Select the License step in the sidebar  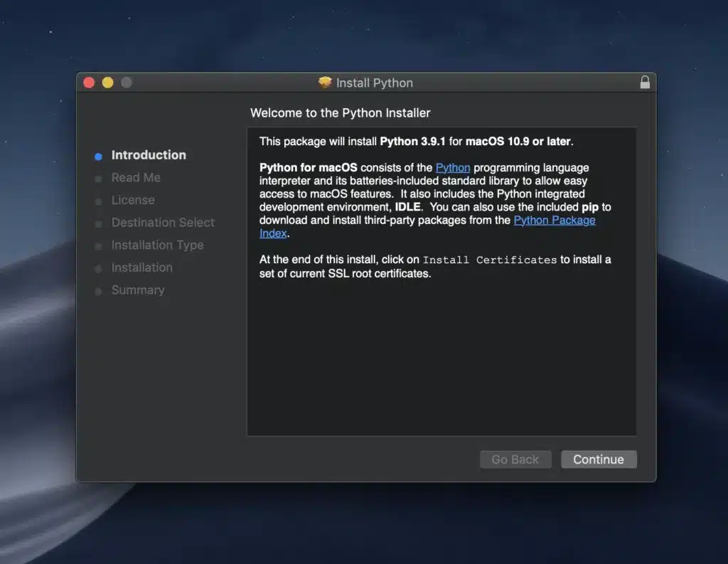pos(133,201)
